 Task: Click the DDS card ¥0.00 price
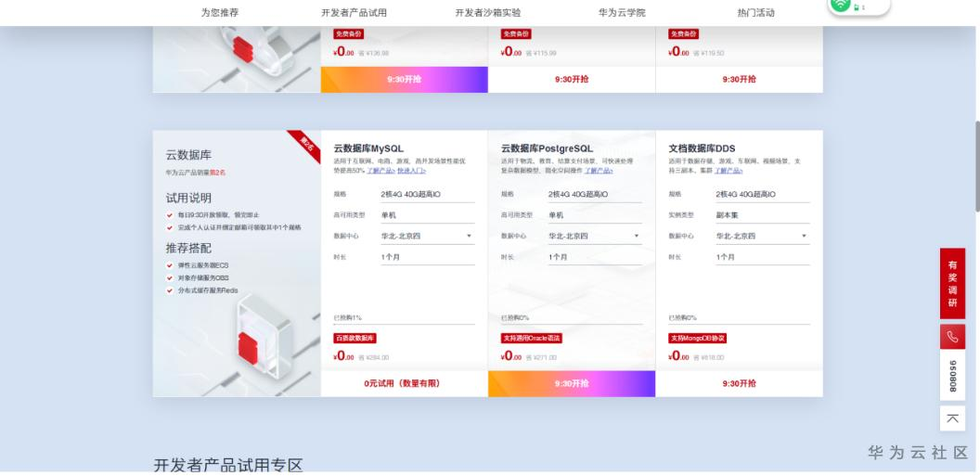pyautogui.click(x=678, y=356)
